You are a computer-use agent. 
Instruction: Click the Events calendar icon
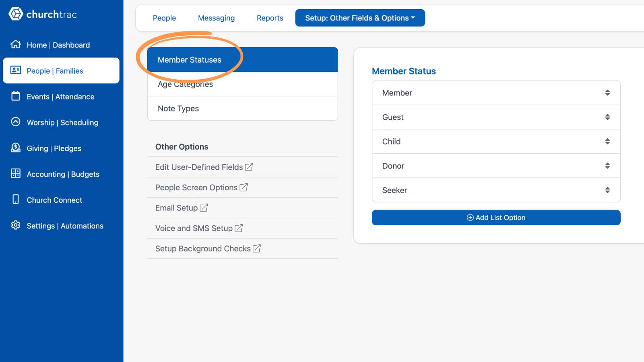(x=16, y=96)
